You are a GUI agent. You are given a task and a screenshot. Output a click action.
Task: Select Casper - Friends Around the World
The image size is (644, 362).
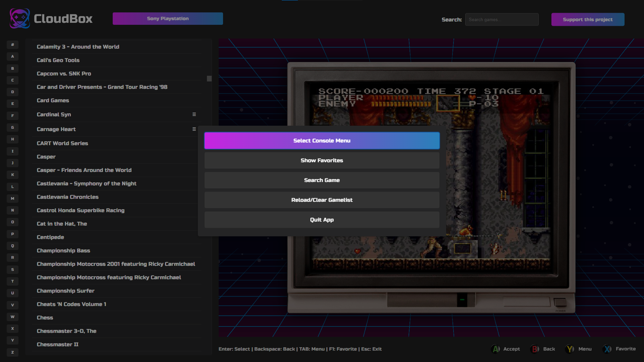[116, 170]
